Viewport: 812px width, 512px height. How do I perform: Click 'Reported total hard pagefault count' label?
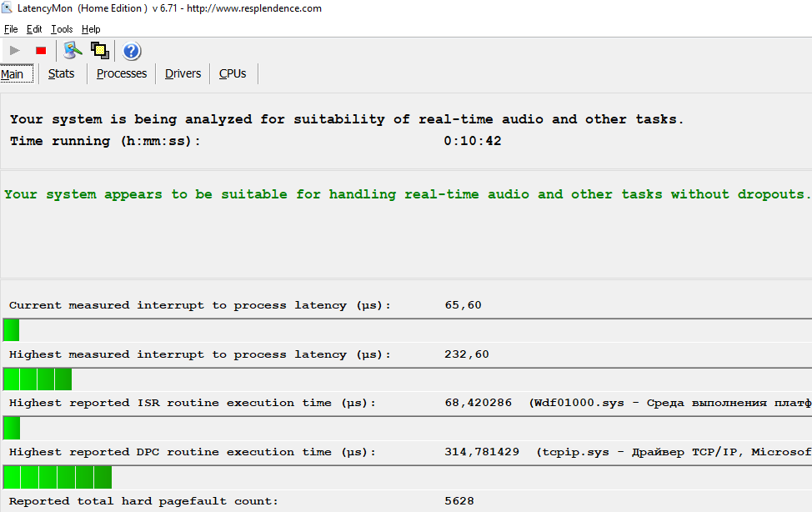coord(143,501)
